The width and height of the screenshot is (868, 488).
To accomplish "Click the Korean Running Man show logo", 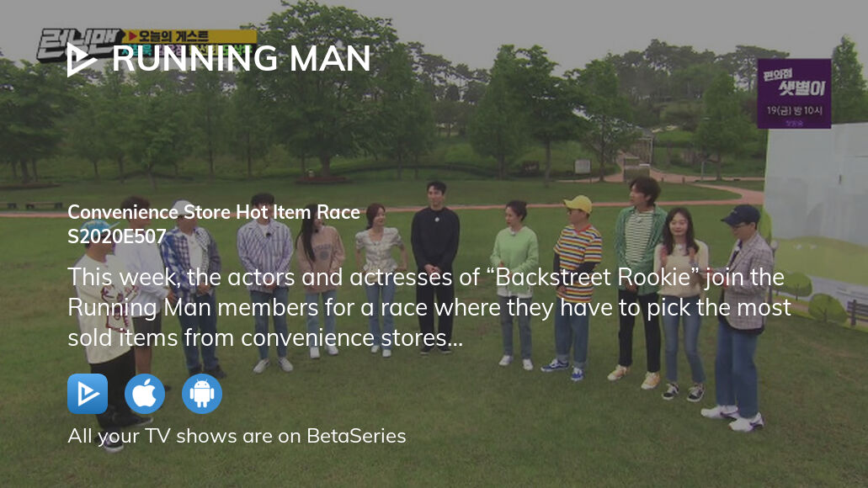I will pos(80,45).
